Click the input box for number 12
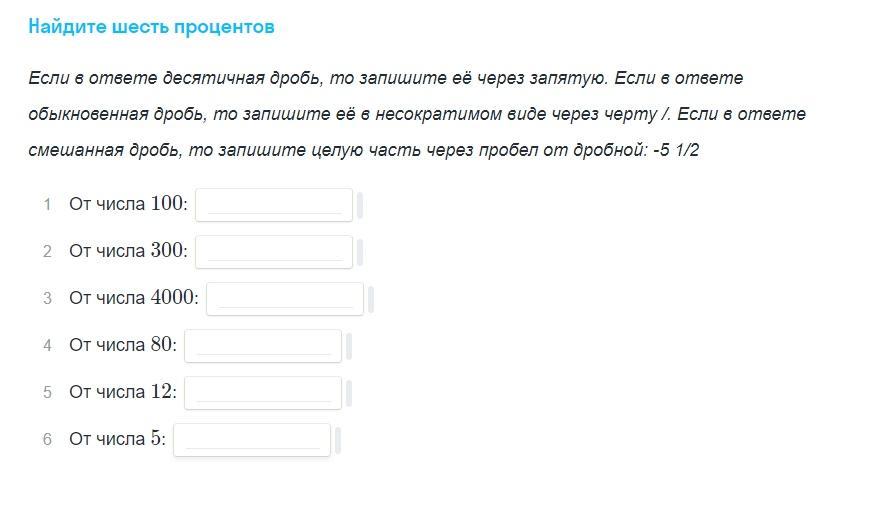 point(263,393)
